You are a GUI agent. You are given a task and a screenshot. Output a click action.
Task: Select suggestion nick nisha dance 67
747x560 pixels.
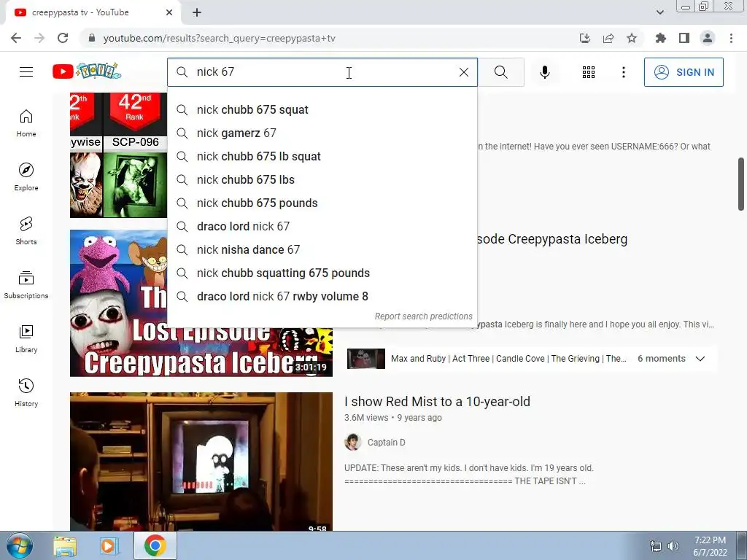click(x=322, y=249)
